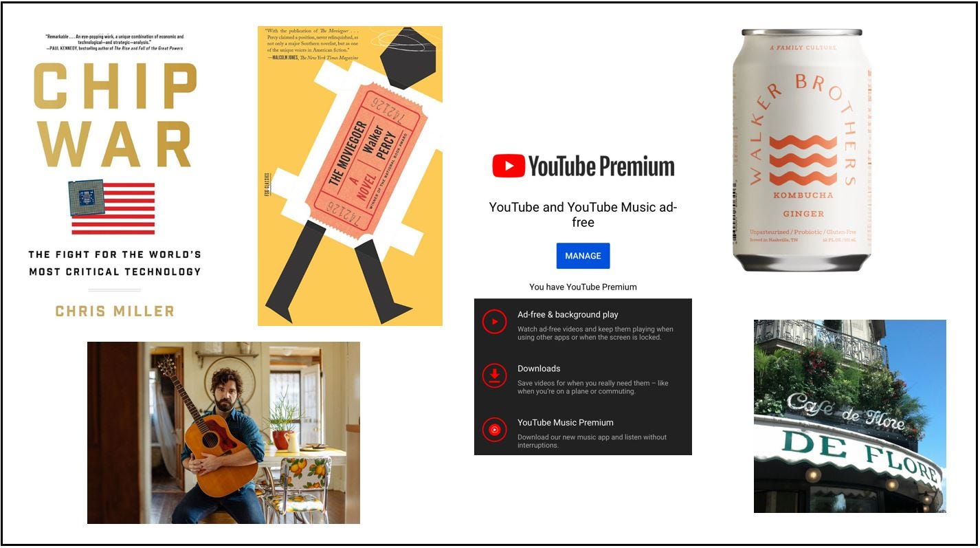This screenshot has height=548, width=980.
Task: Click the KOMBUCHA label on the can
Action: click(803, 195)
